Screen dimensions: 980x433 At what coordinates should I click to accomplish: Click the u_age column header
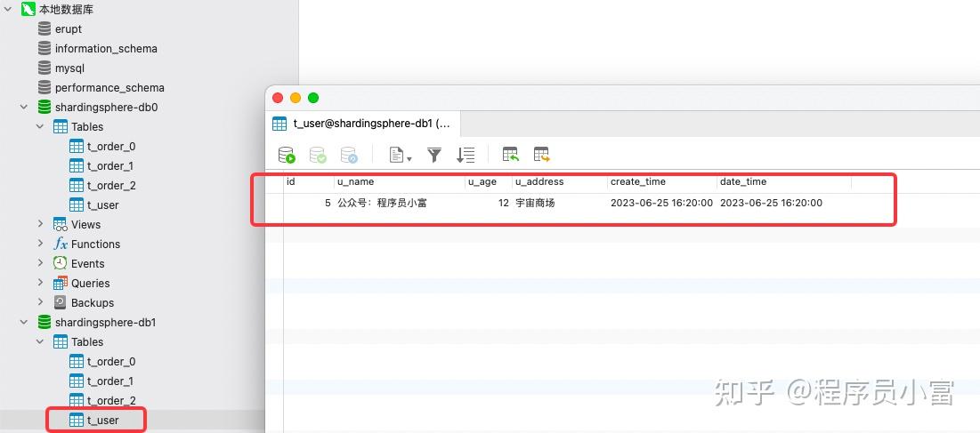click(x=489, y=181)
